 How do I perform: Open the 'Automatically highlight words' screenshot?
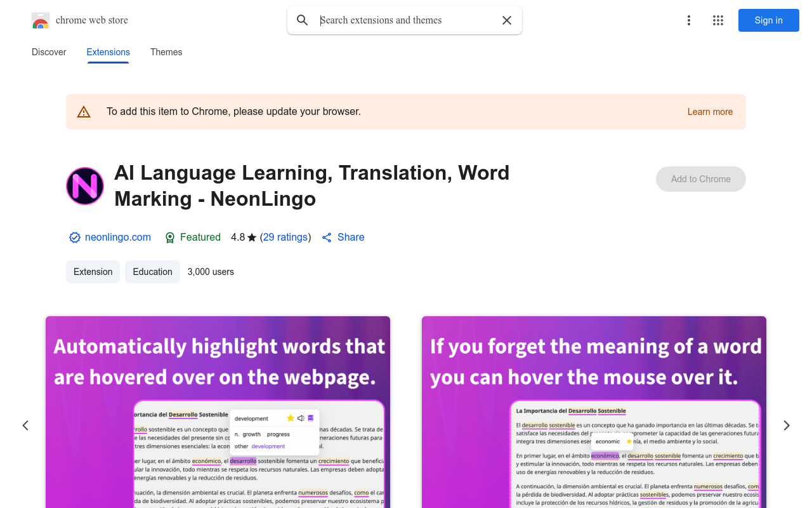[218, 412]
